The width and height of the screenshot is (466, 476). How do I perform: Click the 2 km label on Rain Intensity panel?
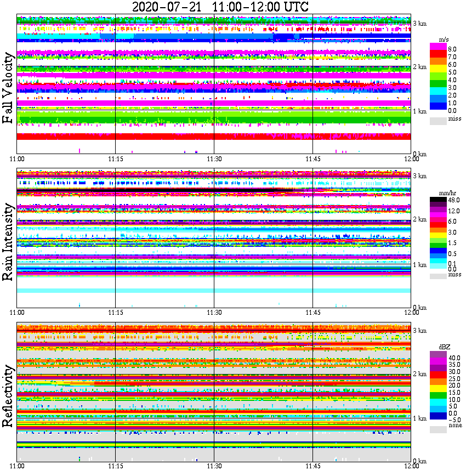[x=420, y=219]
